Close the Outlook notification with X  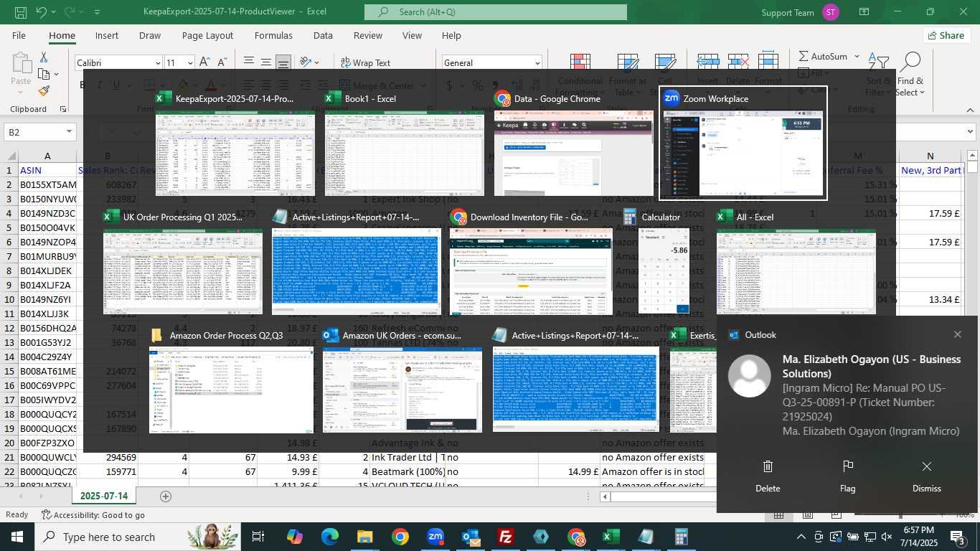point(957,334)
